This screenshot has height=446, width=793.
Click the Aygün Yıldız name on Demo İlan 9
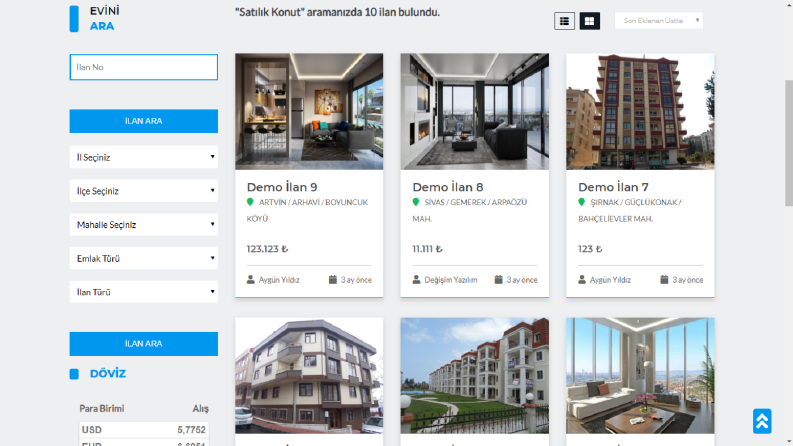[x=279, y=280]
